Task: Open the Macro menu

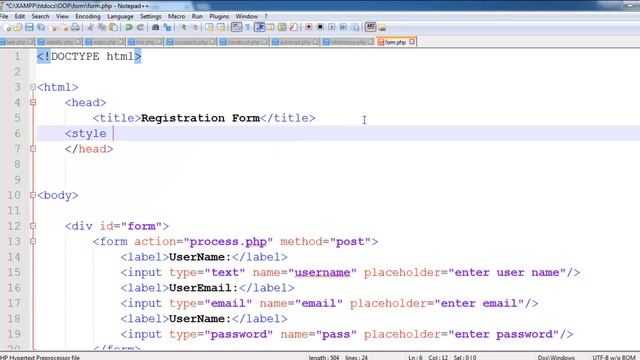Action: [176, 16]
